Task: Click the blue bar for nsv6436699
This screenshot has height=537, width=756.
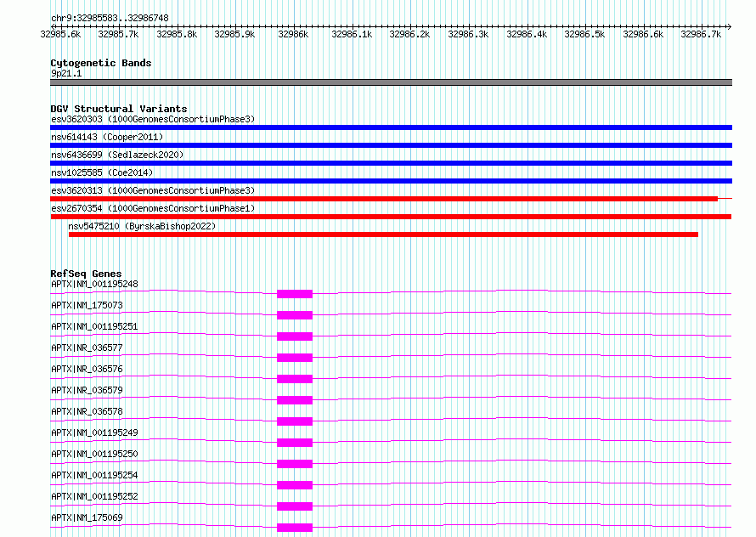Action: point(391,163)
